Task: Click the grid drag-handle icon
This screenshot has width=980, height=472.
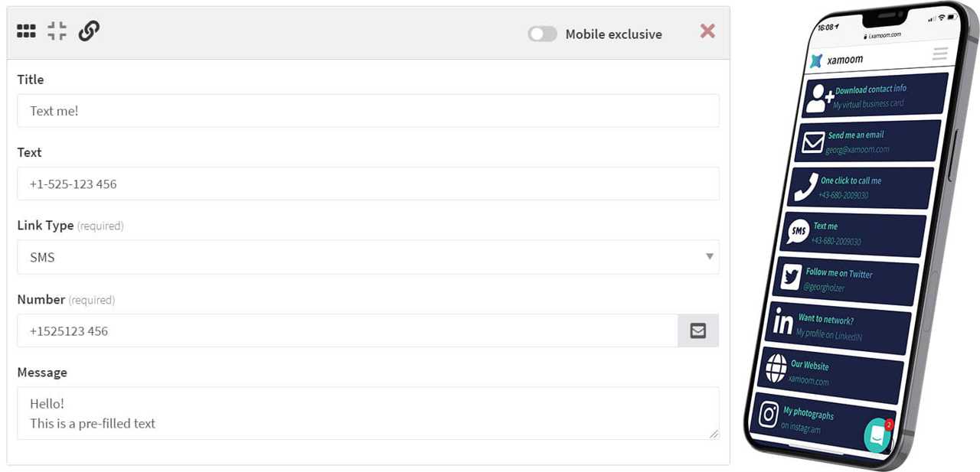Action: coord(26,31)
